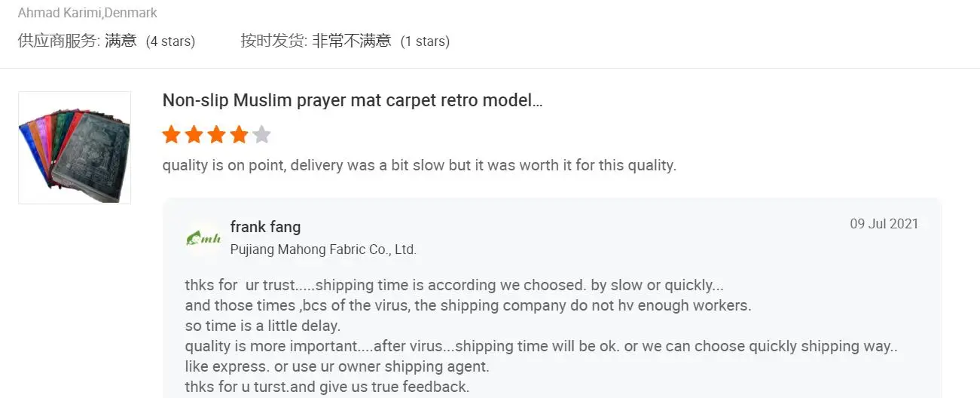Click the reply line mentioning the virus
Image resolution: width=980 pixels, height=398 pixels.
(468, 306)
